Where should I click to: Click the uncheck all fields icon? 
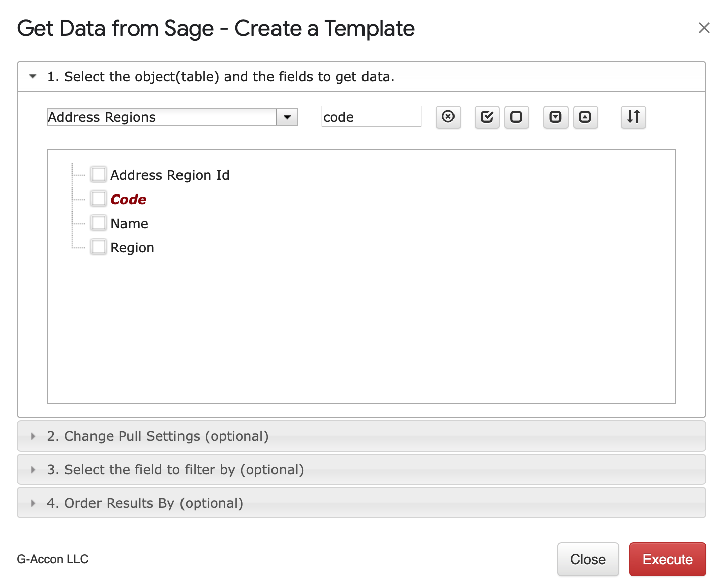point(516,117)
